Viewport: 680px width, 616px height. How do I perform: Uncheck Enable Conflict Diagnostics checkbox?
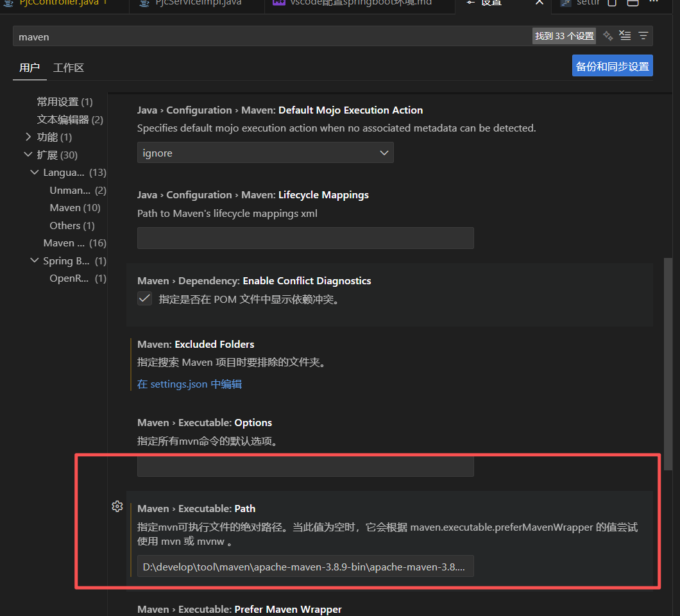pyautogui.click(x=145, y=298)
